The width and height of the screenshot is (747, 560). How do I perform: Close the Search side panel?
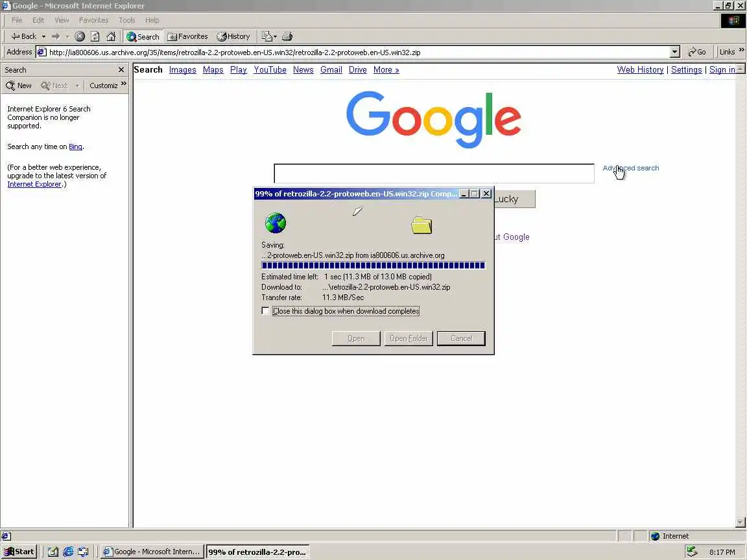tap(121, 69)
